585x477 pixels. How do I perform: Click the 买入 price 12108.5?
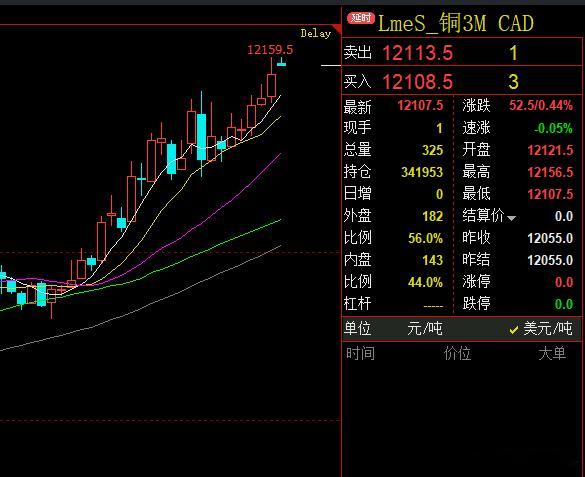417,82
